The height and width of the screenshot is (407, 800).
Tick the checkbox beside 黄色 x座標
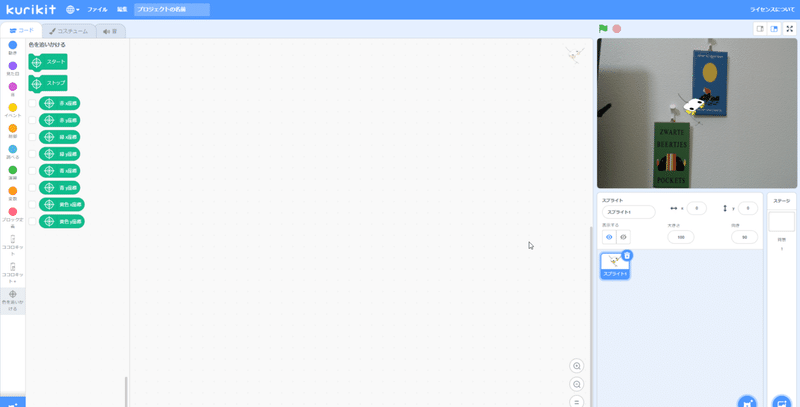pos(32,205)
